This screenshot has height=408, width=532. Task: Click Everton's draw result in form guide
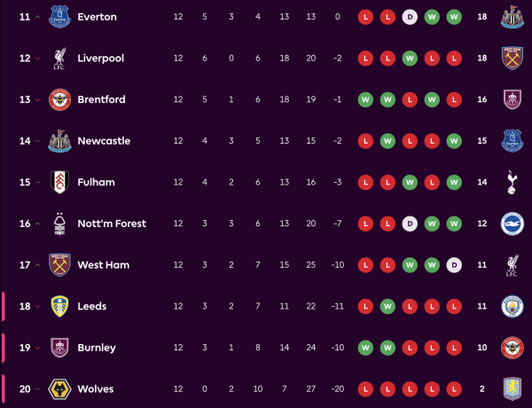click(x=409, y=17)
